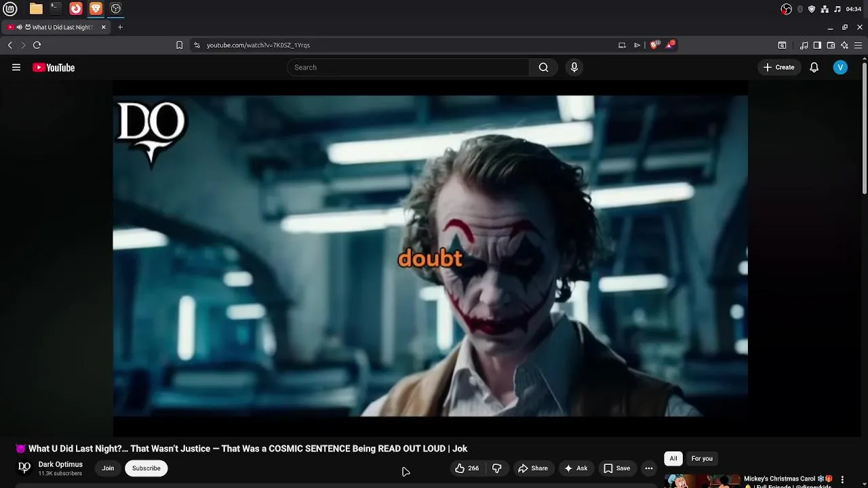Click the Share button
The width and height of the screenshot is (868, 488).
[533, 468]
